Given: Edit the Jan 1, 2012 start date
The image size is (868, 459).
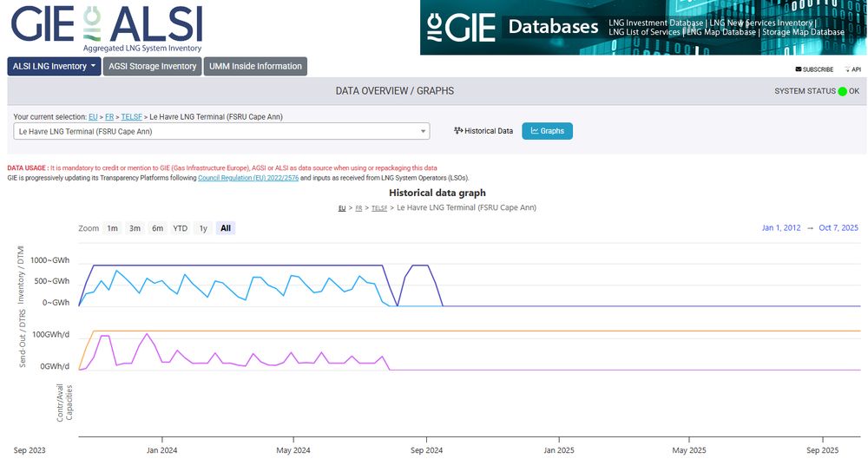Looking at the screenshot, I should click(781, 227).
